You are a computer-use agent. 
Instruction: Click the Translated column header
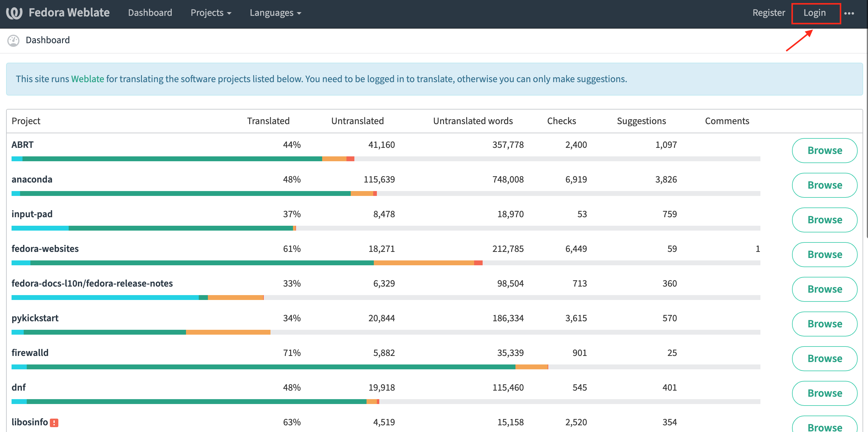pos(268,121)
